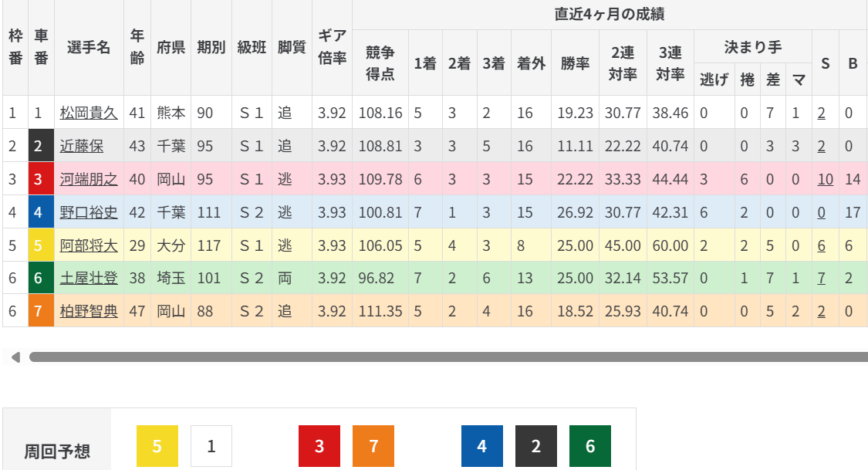Screen dimensions: 868x470
Task: Click the scroll-left arrow under the table
Action: pos(15,357)
